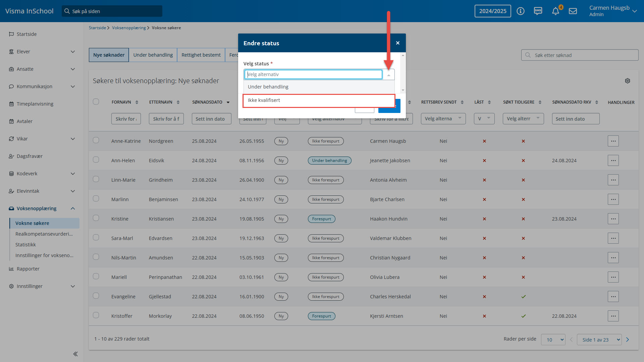Image resolution: width=644 pixels, height=362 pixels.
Task: Switch to Under behandling tab
Action: click(x=153, y=55)
